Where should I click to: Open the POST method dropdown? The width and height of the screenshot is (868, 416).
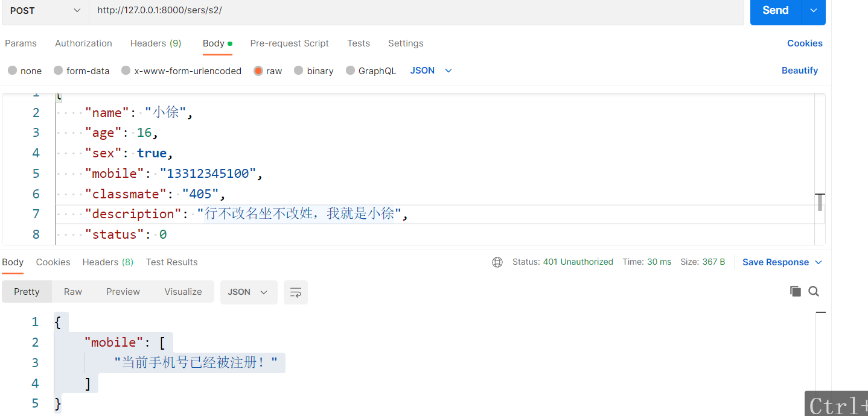(45, 11)
